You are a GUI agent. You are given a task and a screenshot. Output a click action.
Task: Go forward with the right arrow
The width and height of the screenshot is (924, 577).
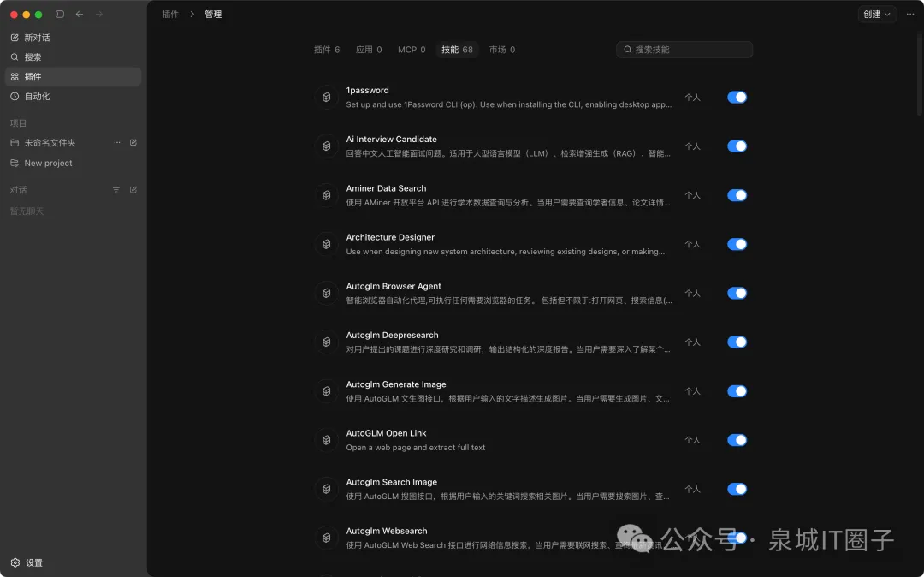click(x=99, y=15)
